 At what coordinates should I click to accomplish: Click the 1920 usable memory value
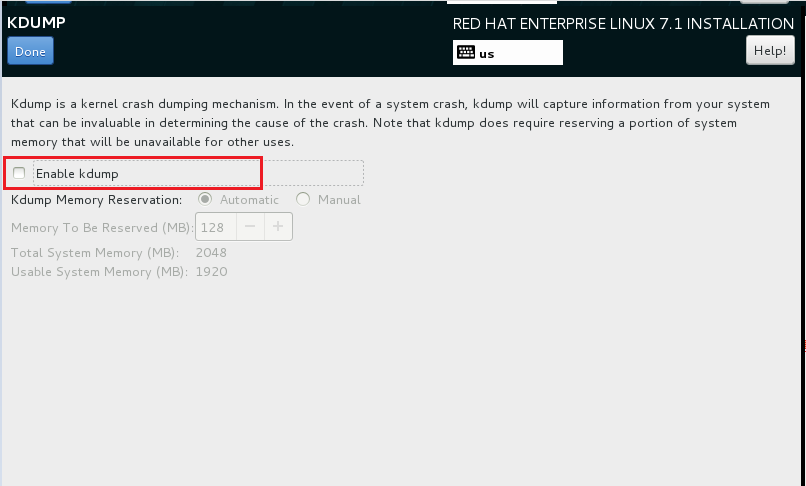pos(212,272)
